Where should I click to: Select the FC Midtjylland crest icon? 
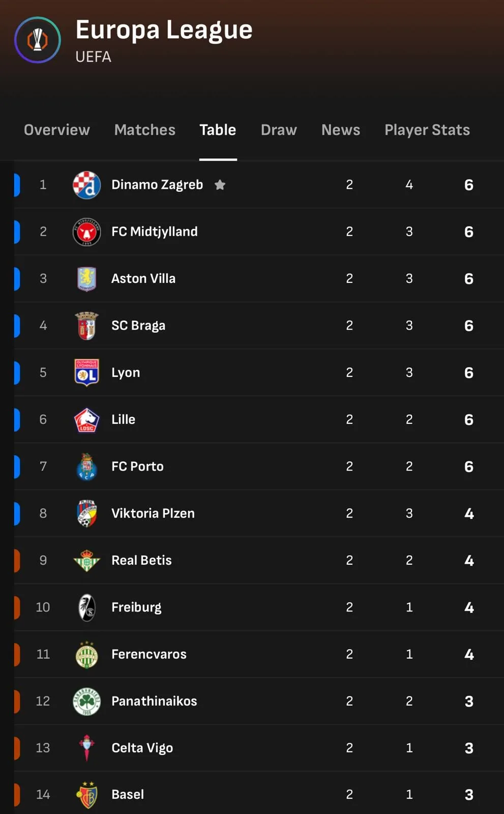(86, 232)
